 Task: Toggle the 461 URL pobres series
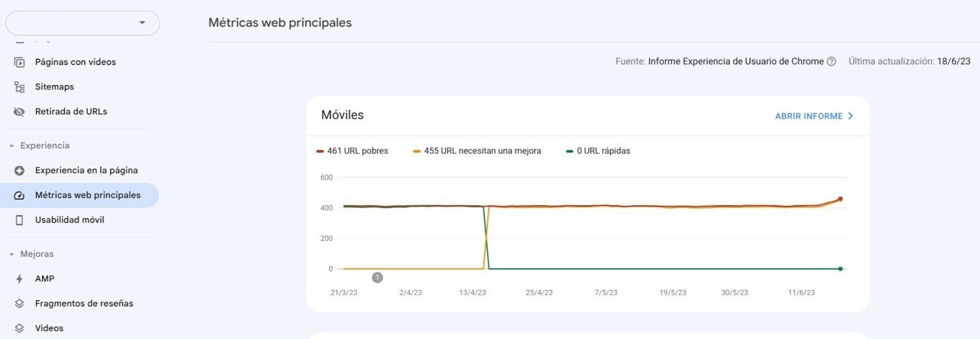[x=352, y=151]
